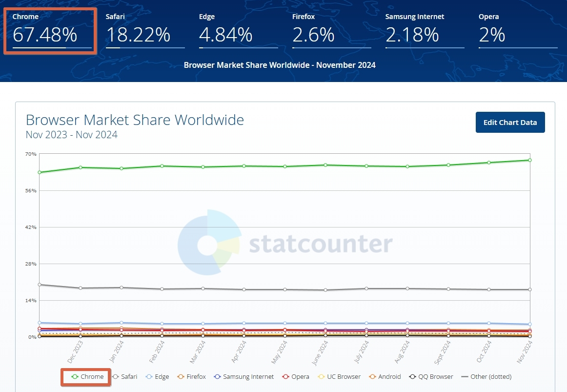This screenshot has height=392, width=567.
Task: Click the Browser Market Share Worldwide chart title
Action: 135,120
